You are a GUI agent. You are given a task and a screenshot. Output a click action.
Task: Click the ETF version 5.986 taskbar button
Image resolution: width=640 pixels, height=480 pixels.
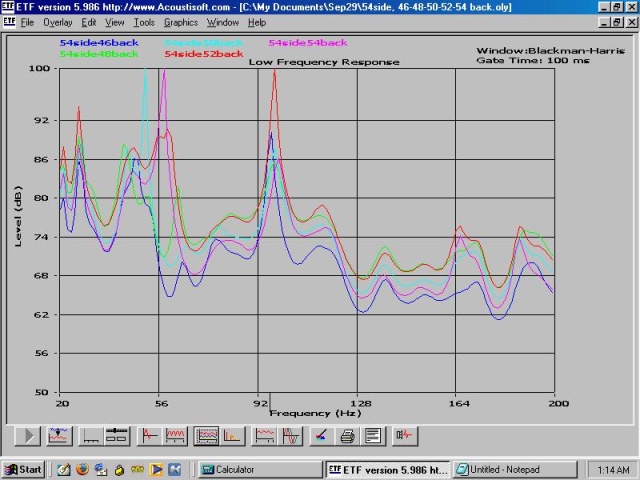coord(388,470)
